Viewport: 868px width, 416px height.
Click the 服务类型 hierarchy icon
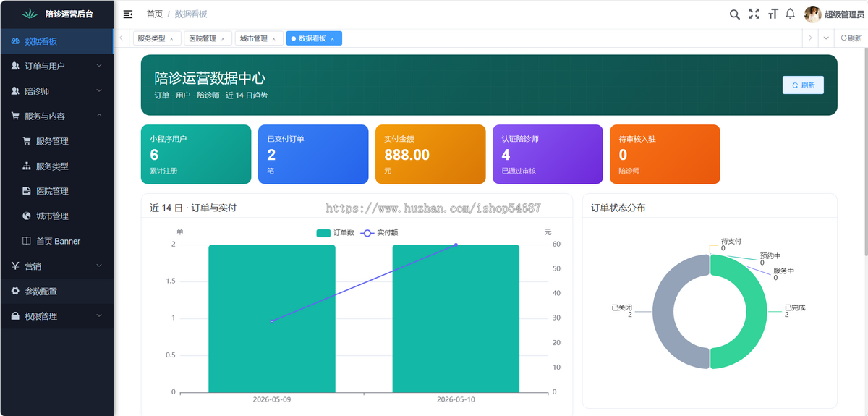point(27,166)
